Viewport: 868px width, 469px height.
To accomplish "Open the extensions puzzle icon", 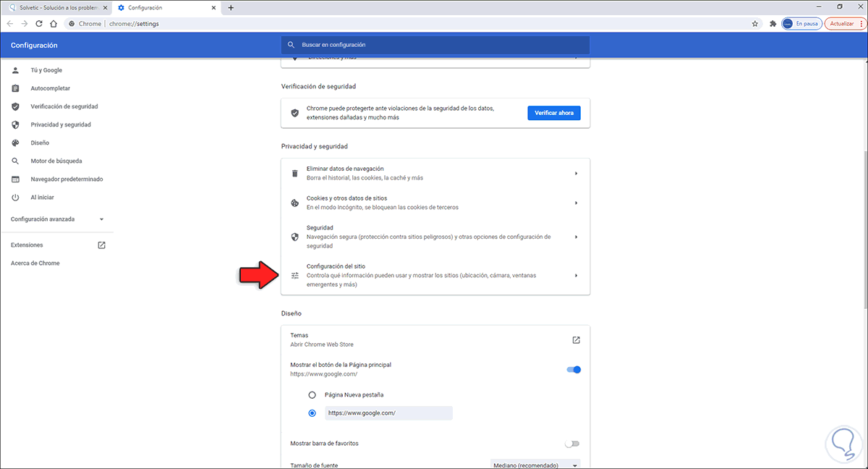I will point(773,23).
